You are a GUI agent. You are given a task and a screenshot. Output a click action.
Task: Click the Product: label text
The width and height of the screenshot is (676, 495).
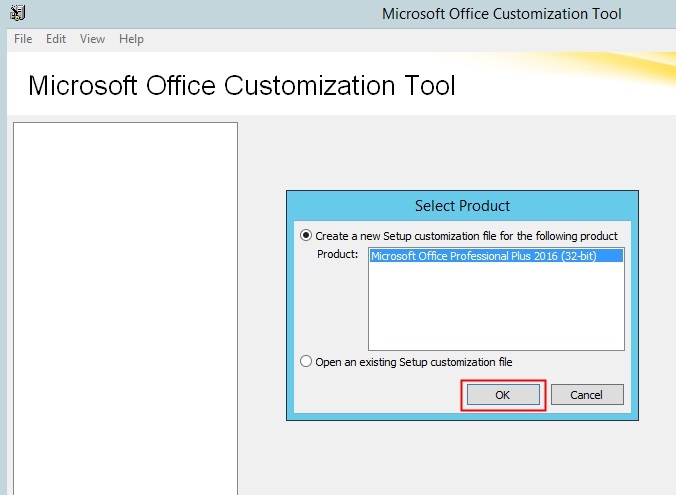point(338,254)
